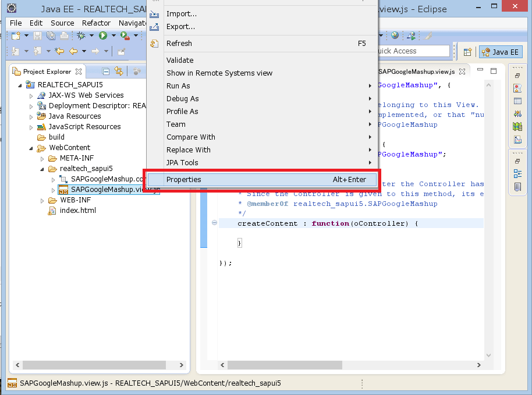
Task: Click the Open Perspective icon
Action: (467, 52)
